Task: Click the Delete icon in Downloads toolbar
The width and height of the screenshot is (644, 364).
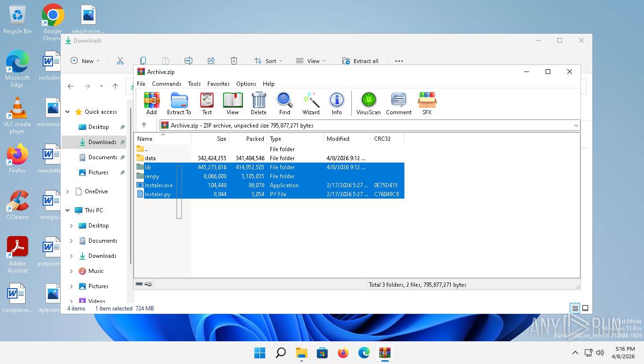Action: [x=234, y=61]
